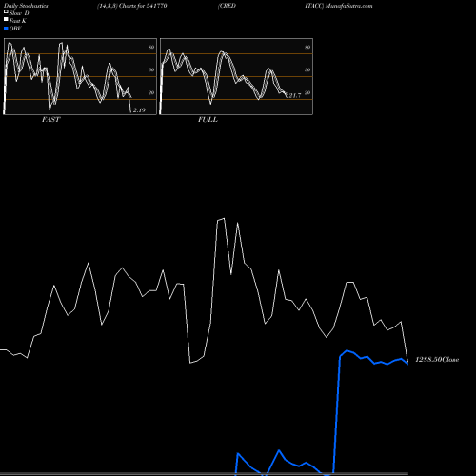Click the Slow D legend swatch
Screen dimensions: 476x476
[6, 11]
